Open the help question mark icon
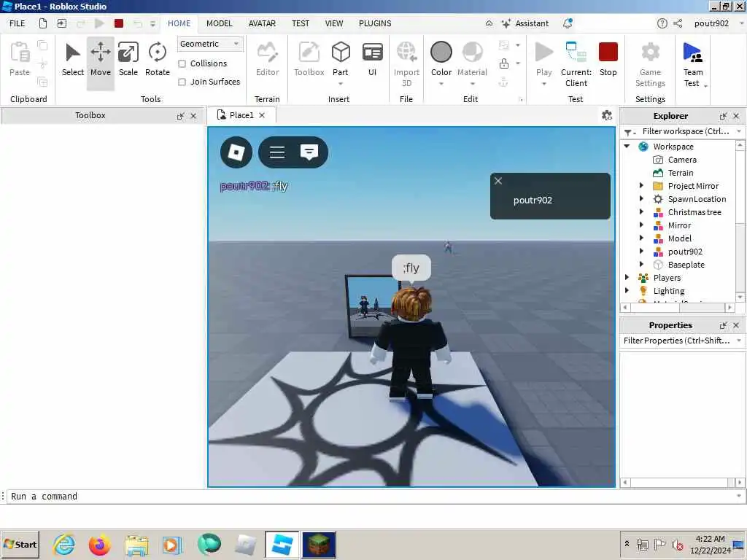This screenshot has height=560, width=747. (662, 23)
